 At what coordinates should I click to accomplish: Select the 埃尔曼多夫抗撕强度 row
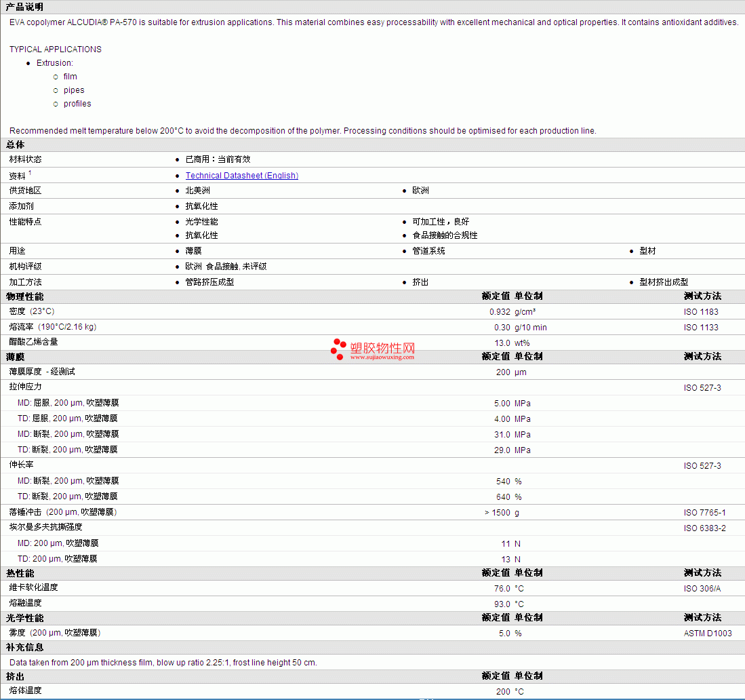[373, 528]
